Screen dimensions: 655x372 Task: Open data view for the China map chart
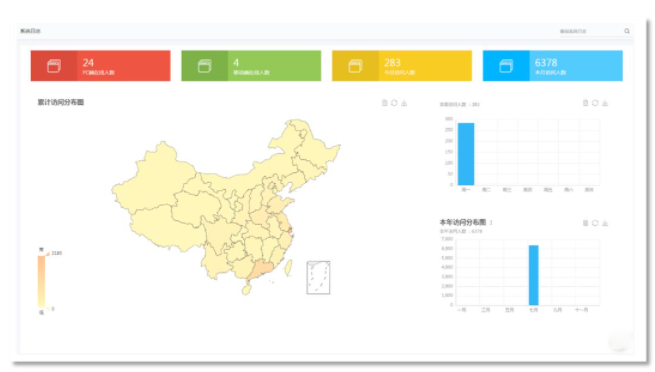pos(384,103)
